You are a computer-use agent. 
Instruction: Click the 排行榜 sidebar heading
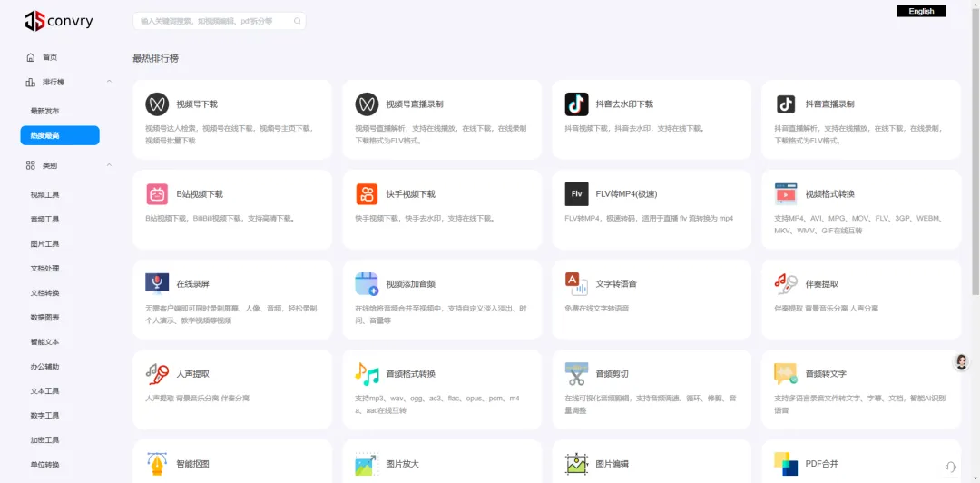coord(54,82)
